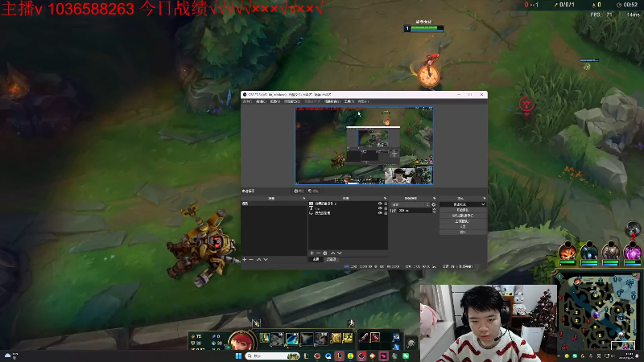Open the 视图 View menu in OBS

pyautogui.click(x=275, y=101)
